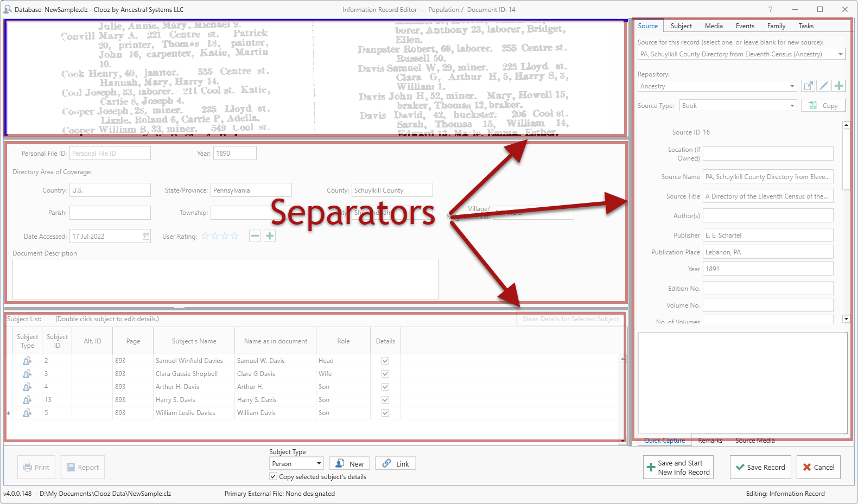Click County field showing Schuylkill County
Viewport: 858px width, 504px height.
pyautogui.click(x=392, y=190)
